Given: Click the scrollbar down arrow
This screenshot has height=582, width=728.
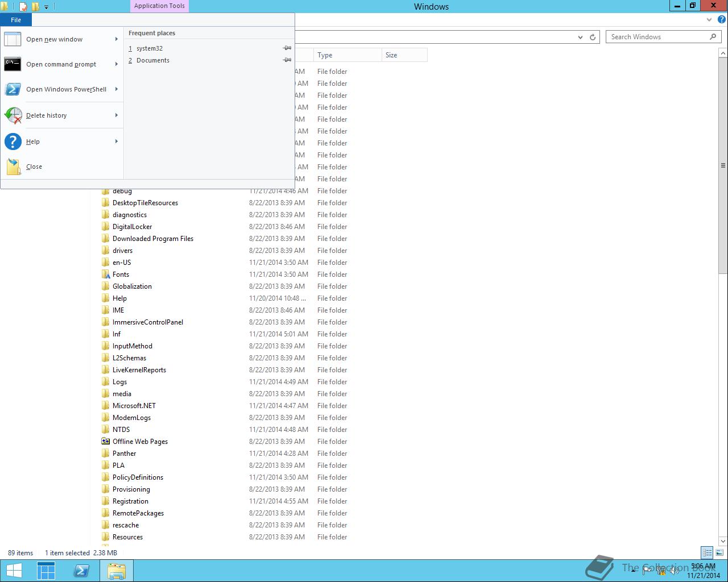Looking at the screenshot, I should 723,541.
